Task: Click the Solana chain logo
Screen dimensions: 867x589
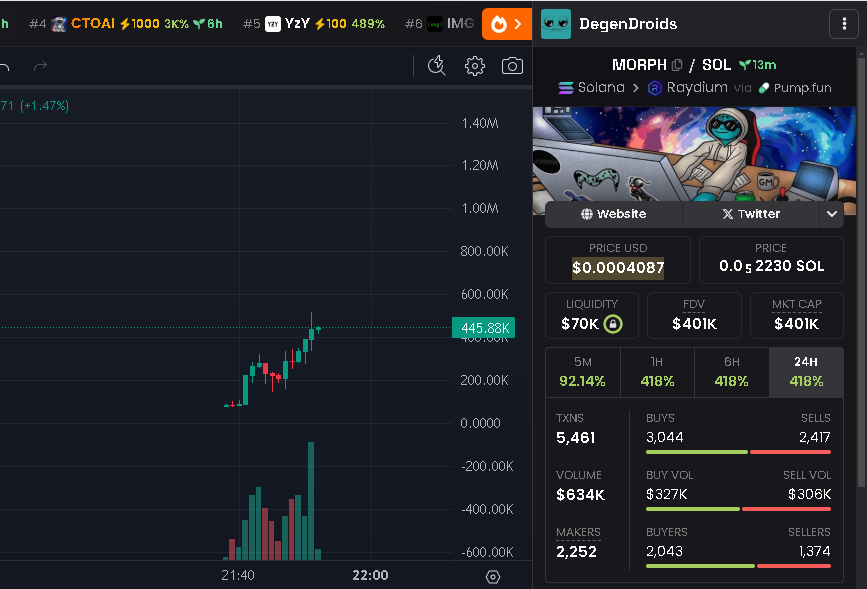Action: [x=566, y=88]
